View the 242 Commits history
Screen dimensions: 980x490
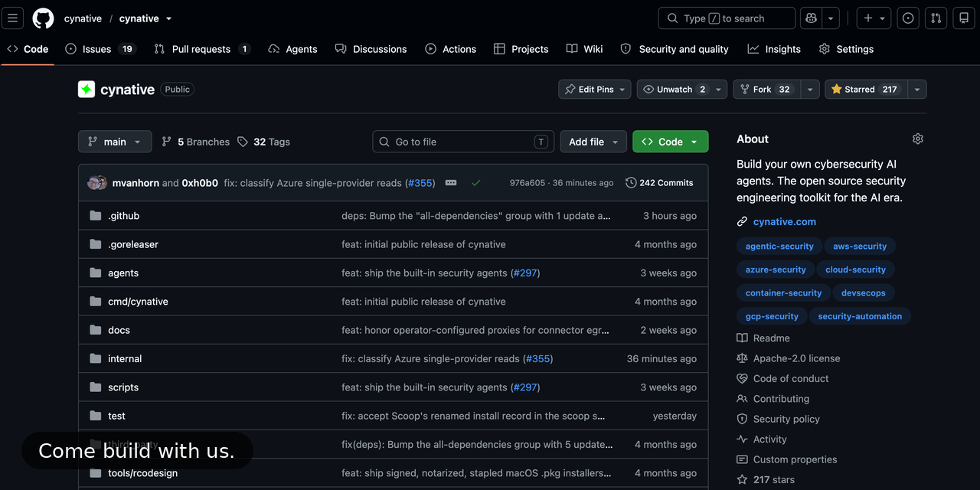coord(659,183)
